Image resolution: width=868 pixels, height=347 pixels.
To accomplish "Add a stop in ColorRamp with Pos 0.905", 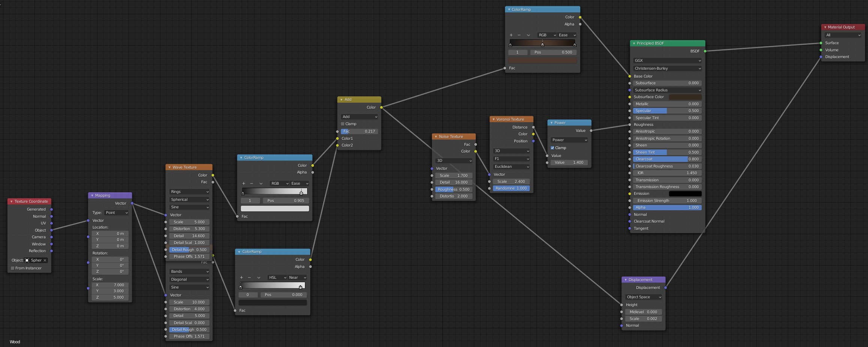I will 244,183.
